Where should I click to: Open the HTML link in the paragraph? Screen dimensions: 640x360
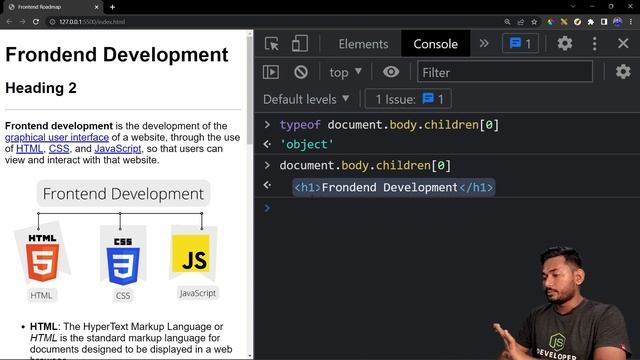[x=29, y=149]
